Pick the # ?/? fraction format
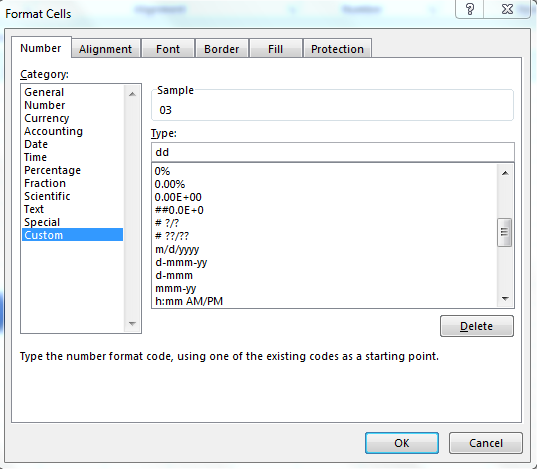 tap(325, 223)
